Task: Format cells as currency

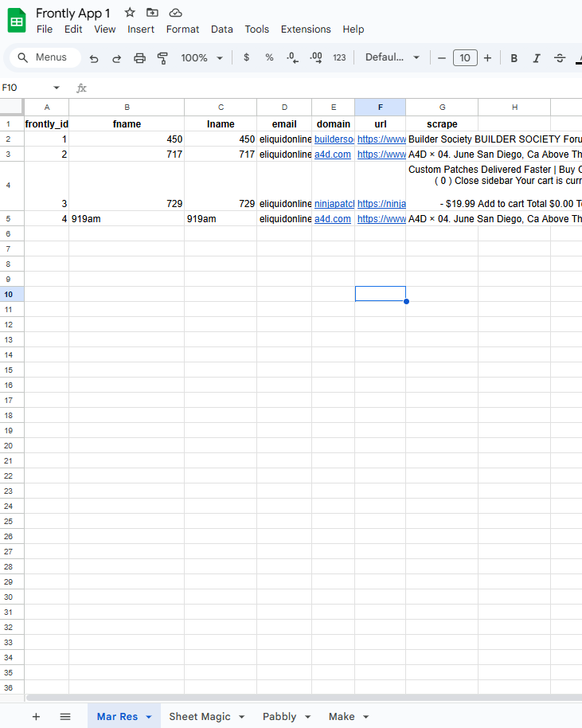Action: 247,57
